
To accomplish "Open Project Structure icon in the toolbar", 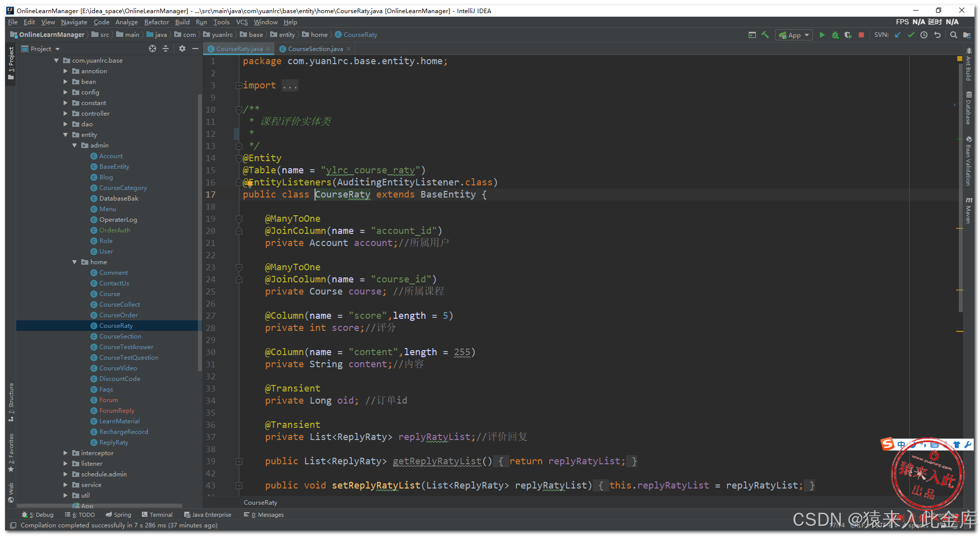I will click(x=966, y=35).
